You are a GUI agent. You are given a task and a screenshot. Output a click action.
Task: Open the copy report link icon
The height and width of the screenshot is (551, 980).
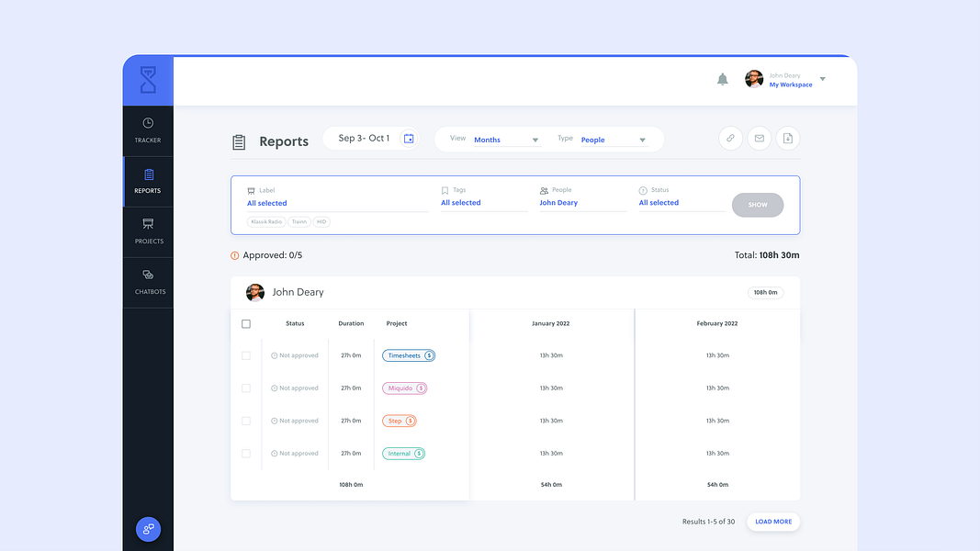730,138
